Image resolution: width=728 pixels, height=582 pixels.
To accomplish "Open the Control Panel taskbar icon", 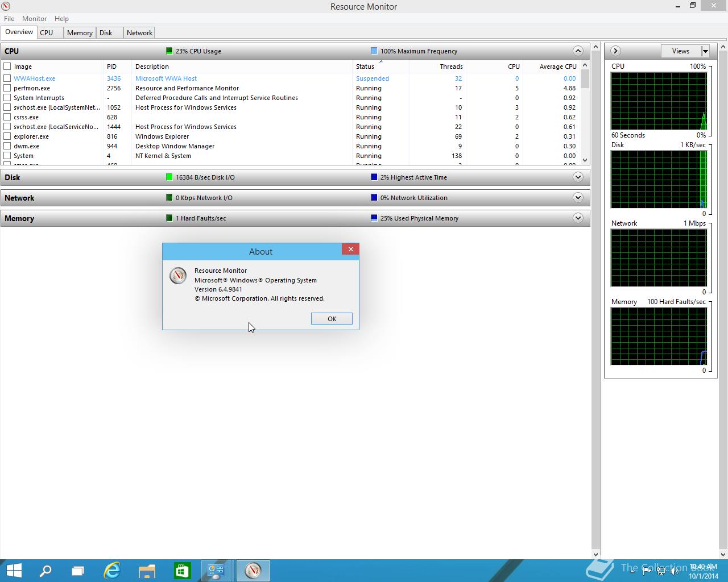I will (216, 570).
